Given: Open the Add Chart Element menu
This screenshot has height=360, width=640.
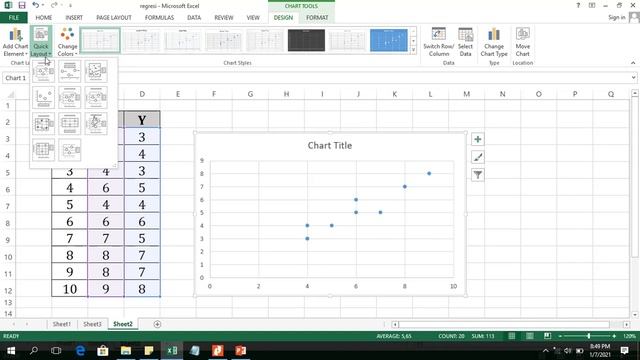Looking at the screenshot, I should pyautogui.click(x=15, y=42).
